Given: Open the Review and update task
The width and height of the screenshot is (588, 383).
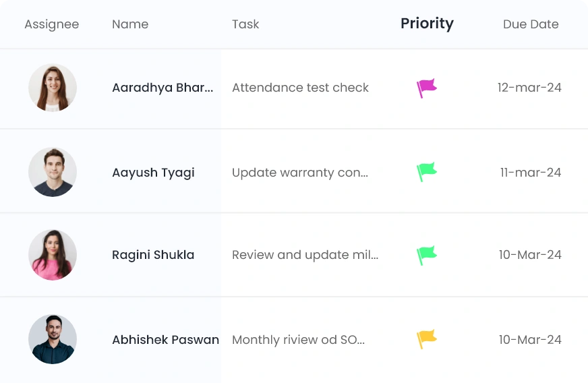Looking at the screenshot, I should (x=305, y=255).
